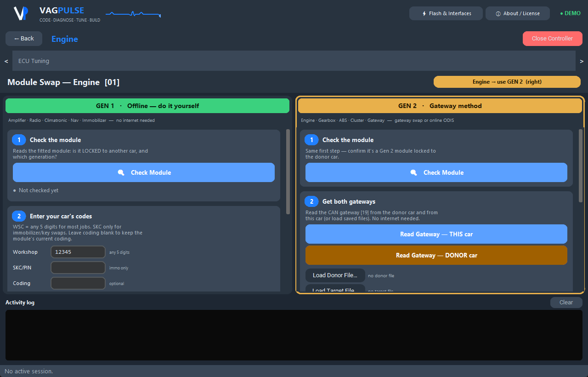Click the green DEMO status indicator
This screenshot has width=588, height=377.
(570, 13)
